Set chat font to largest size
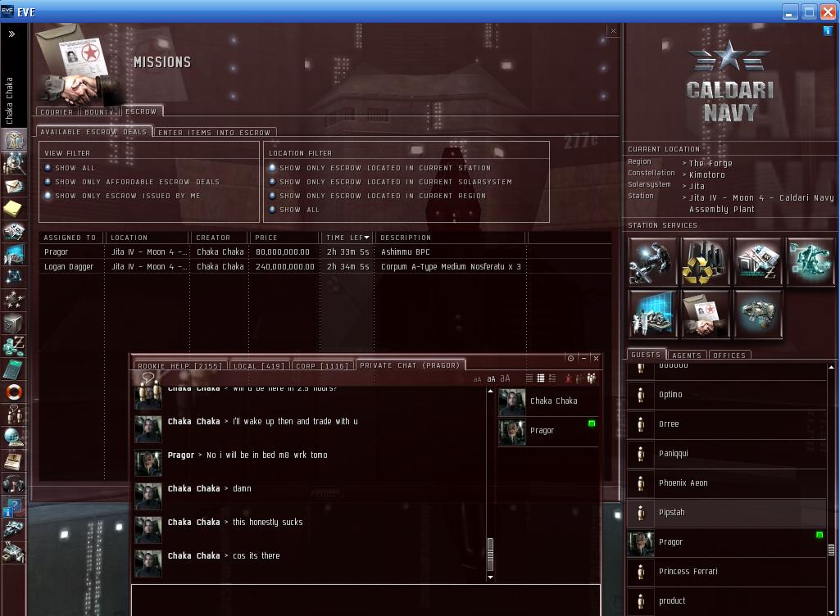840x616 pixels. coord(505,378)
